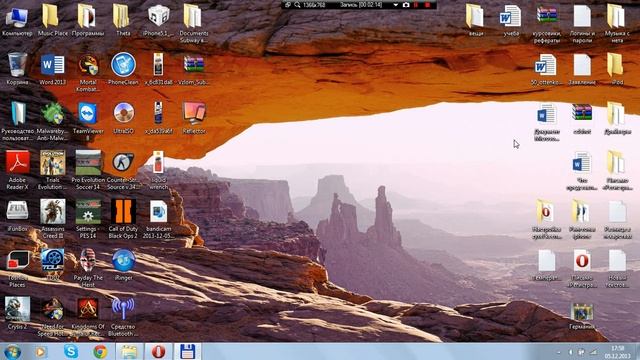Image resolution: width=640 pixels, height=360 pixels.
Task: Open the media player in taskbar
Action: tap(40, 351)
